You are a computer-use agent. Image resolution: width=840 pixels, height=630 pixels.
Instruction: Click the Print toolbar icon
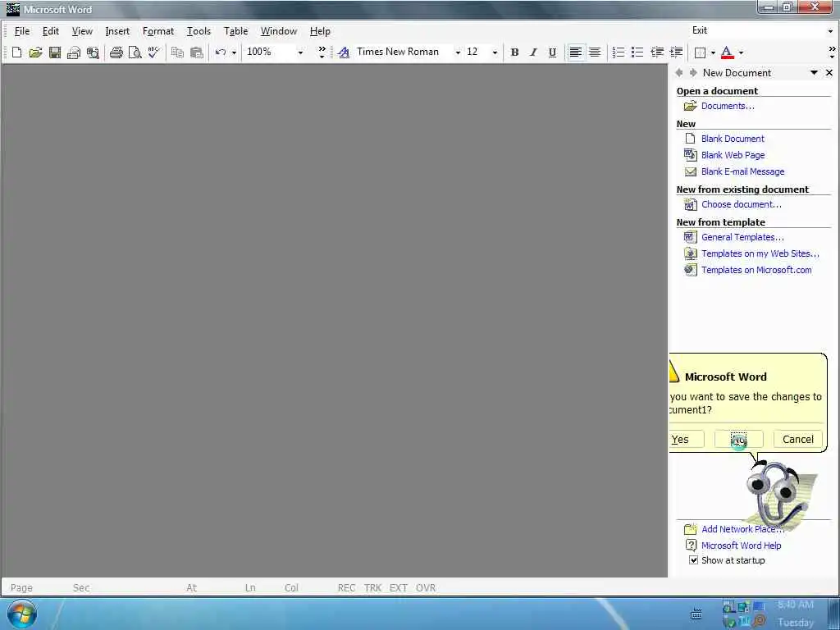(116, 52)
